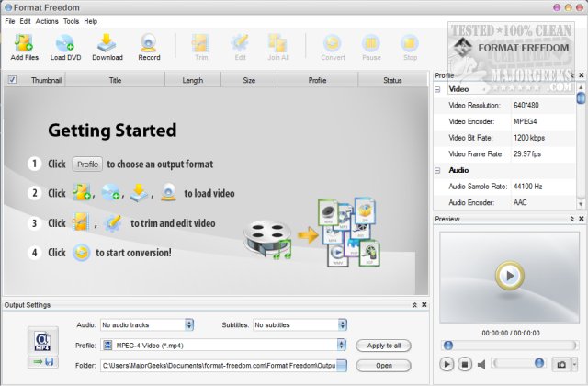The width and height of the screenshot is (588, 386).
Task: Click the small play button below the preview
Action: [x=447, y=364]
